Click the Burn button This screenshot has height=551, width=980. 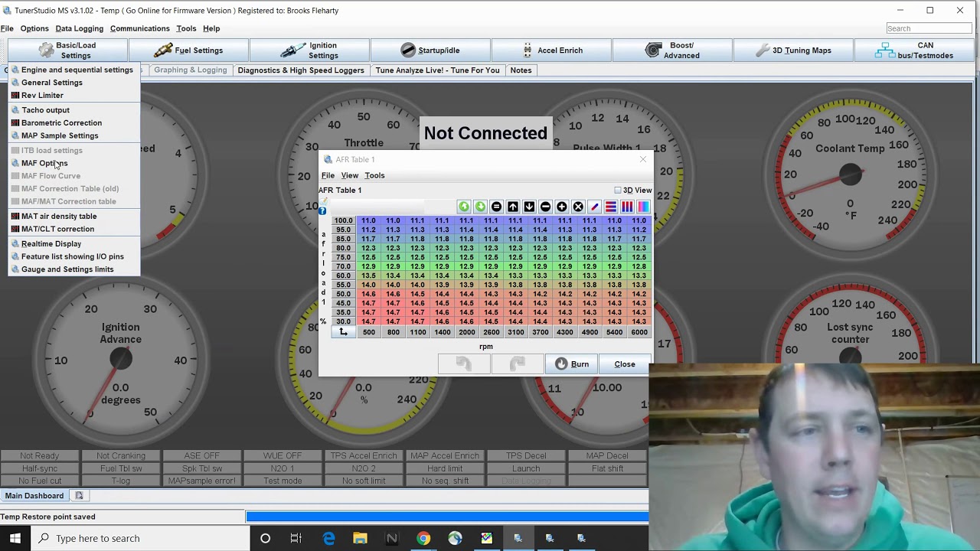[x=571, y=364]
